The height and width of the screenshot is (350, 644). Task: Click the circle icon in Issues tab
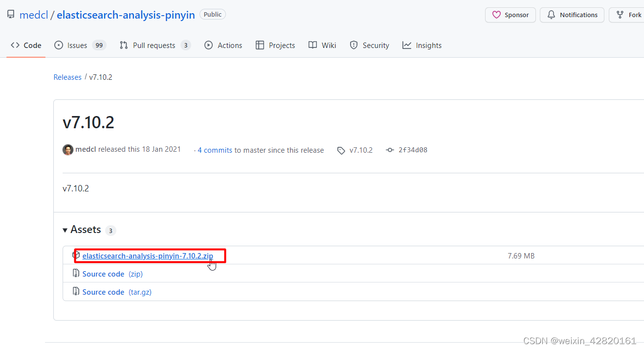click(x=59, y=45)
